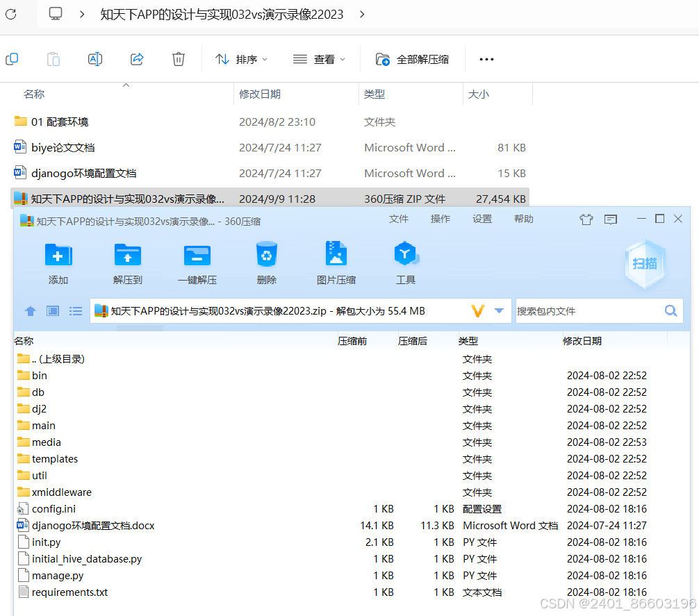Click the delete trash icon in Explorer
This screenshot has width=699, height=616.
point(179,59)
